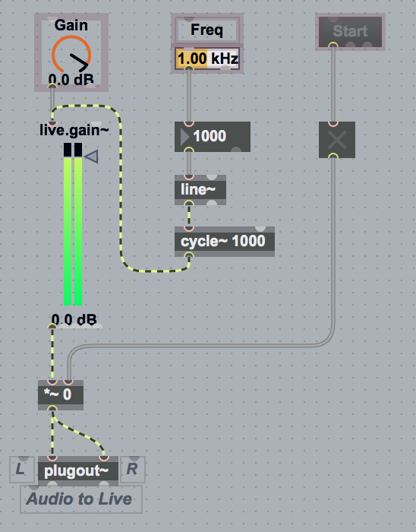
Task: Click the live.gain~ green level meter
Action: (73, 224)
